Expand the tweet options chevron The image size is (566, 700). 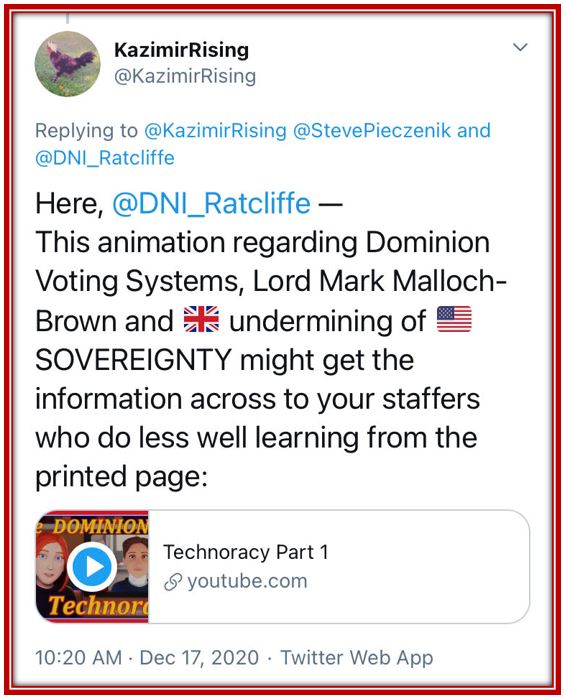520,47
